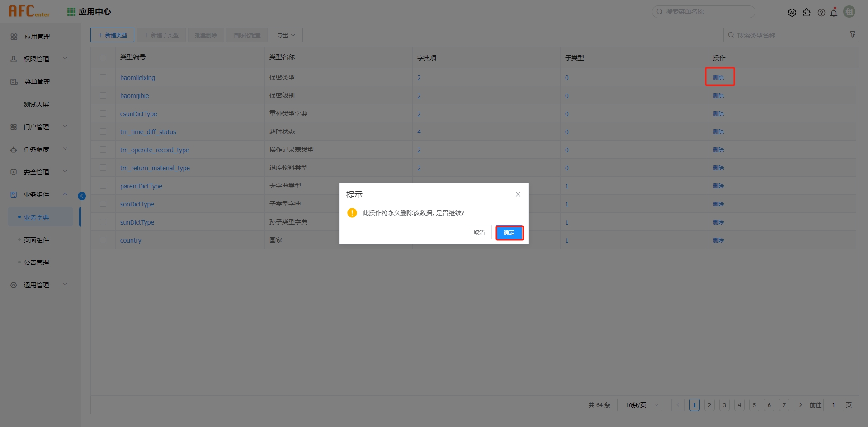The image size is (868, 427).
Task: Open the baomijibie type code link
Action: pyautogui.click(x=134, y=96)
